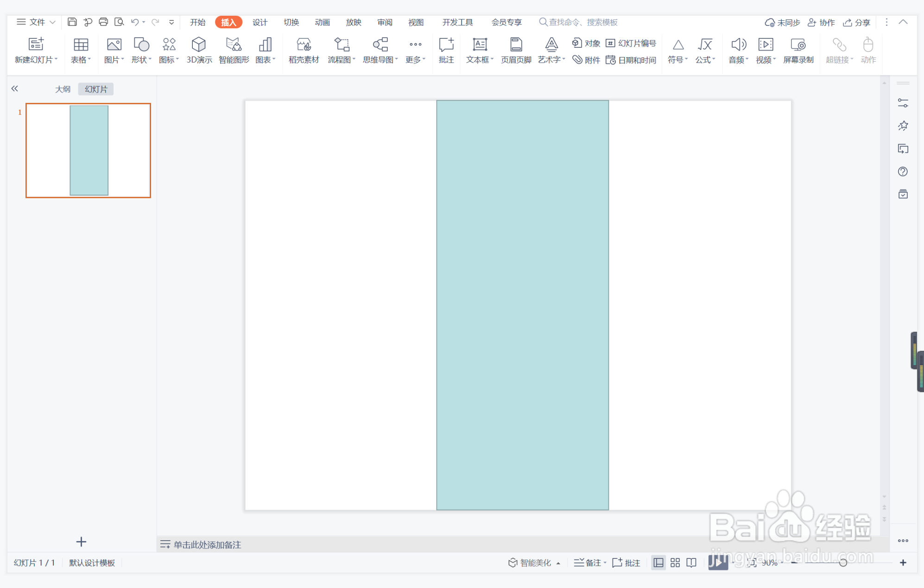Insert an Object (对象)
The image size is (924, 588).
coord(586,43)
